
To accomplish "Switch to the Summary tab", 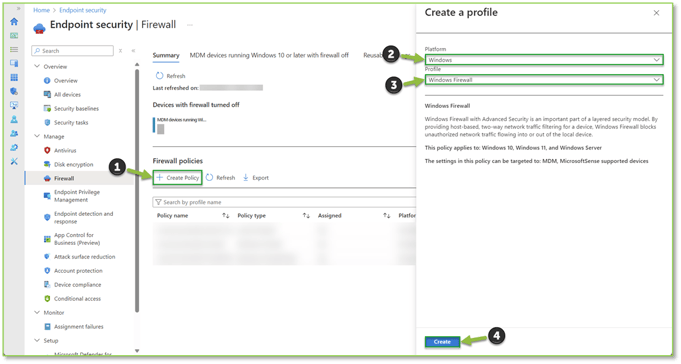I will (x=166, y=55).
